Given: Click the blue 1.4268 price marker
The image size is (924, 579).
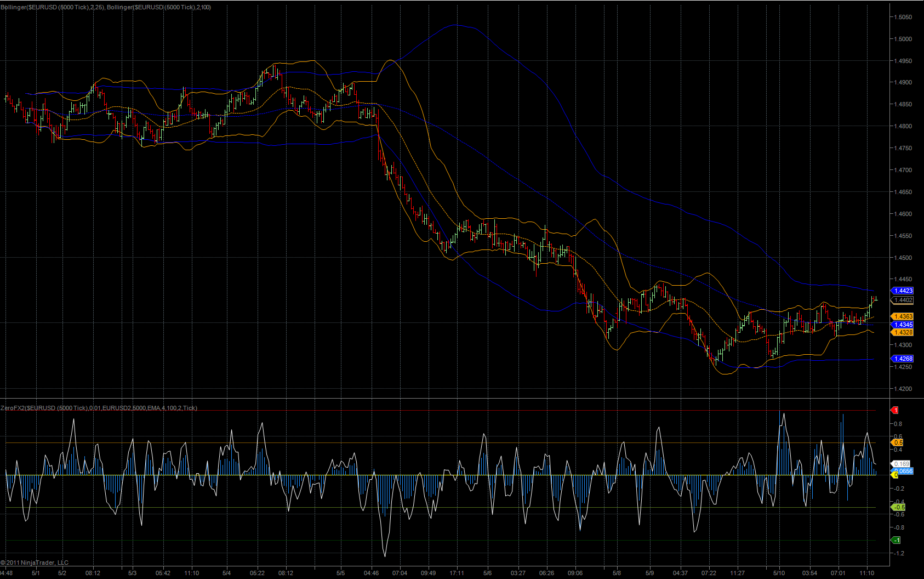Looking at the screenshot, I should (x=903, y=359).
